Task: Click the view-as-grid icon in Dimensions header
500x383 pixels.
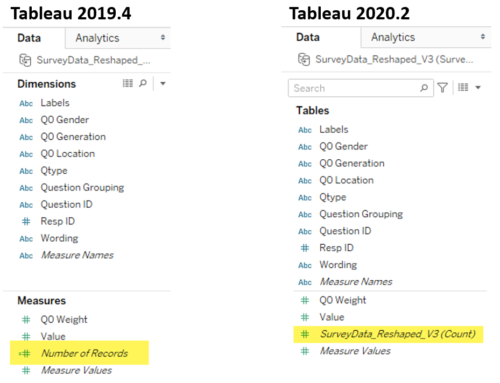Action: pyautogui.click(x=127, y=83)
